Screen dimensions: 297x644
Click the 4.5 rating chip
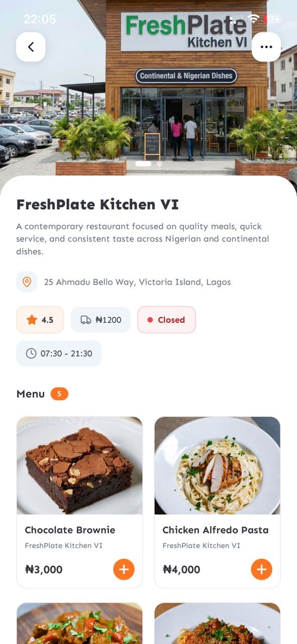[40, 319]
